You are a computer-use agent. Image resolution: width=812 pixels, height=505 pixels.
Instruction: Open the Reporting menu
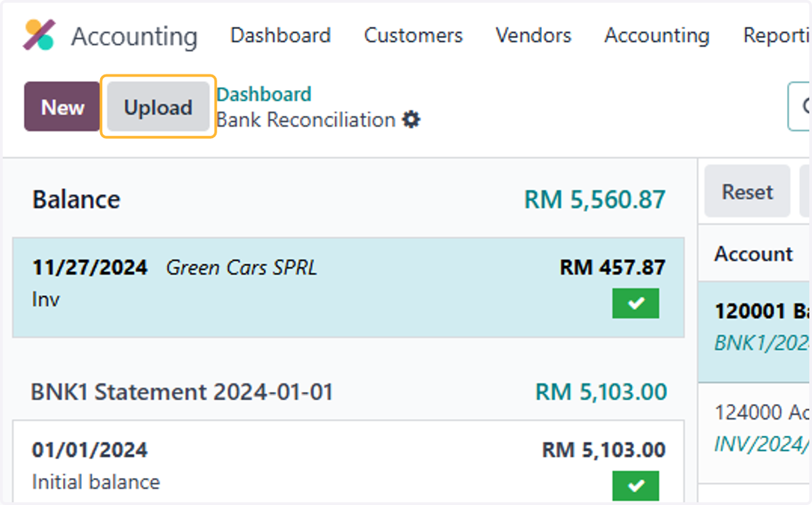coord(776,35)
